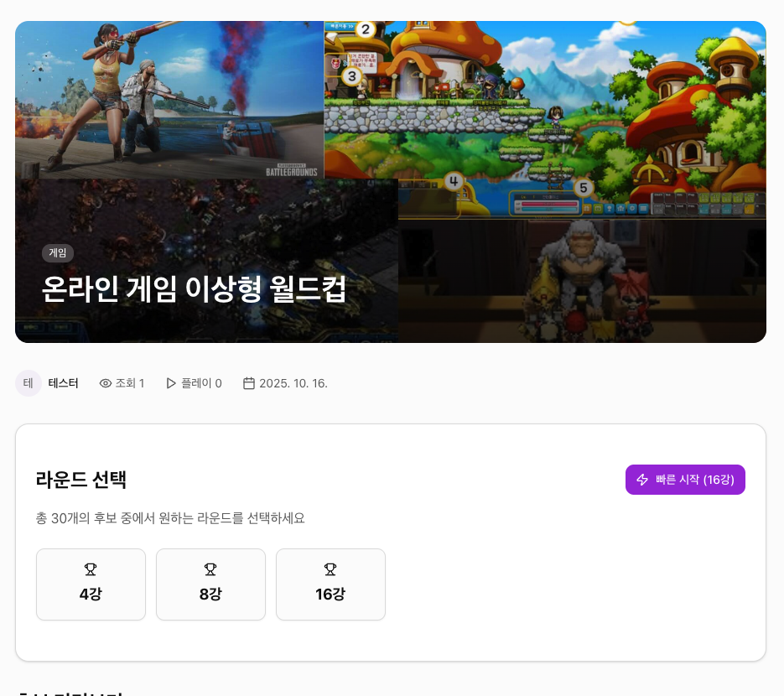
Task: Click the eye icon beside 조회 1
Action: tap(106, 383)
